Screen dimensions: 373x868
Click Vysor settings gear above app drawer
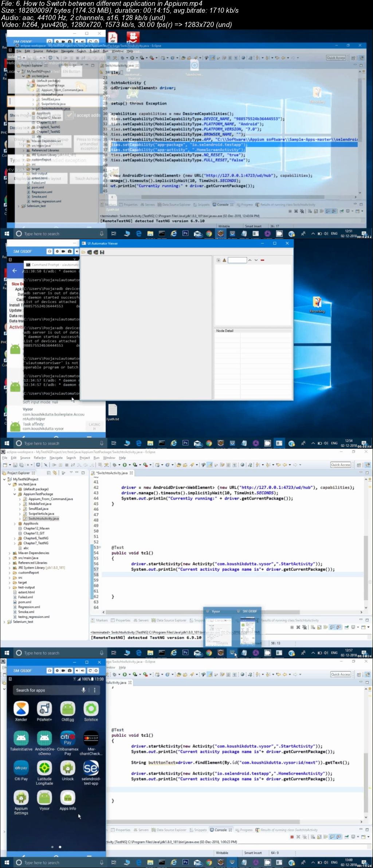coord(57,670)
